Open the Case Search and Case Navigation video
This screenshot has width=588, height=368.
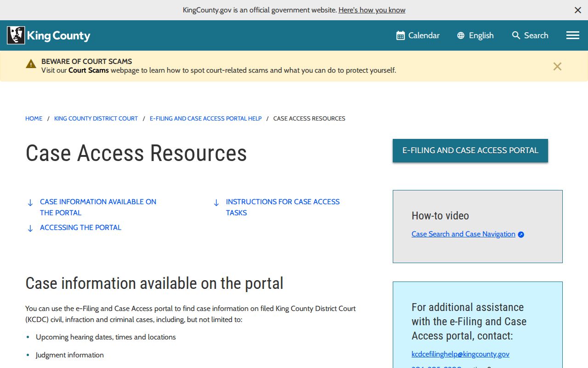(x=464, y=234)
